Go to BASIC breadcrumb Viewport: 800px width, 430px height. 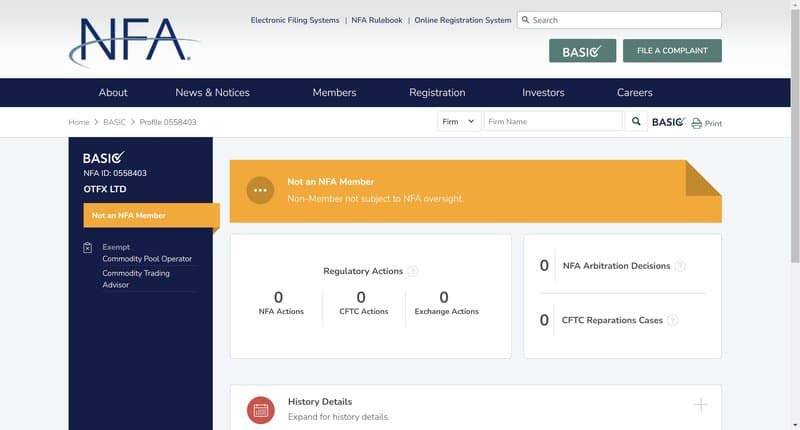(114, 122)
